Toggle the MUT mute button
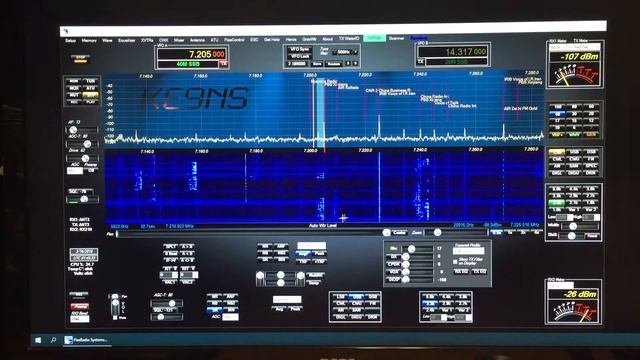The height and width of the screenshot is (360, 640). point(74,95)
